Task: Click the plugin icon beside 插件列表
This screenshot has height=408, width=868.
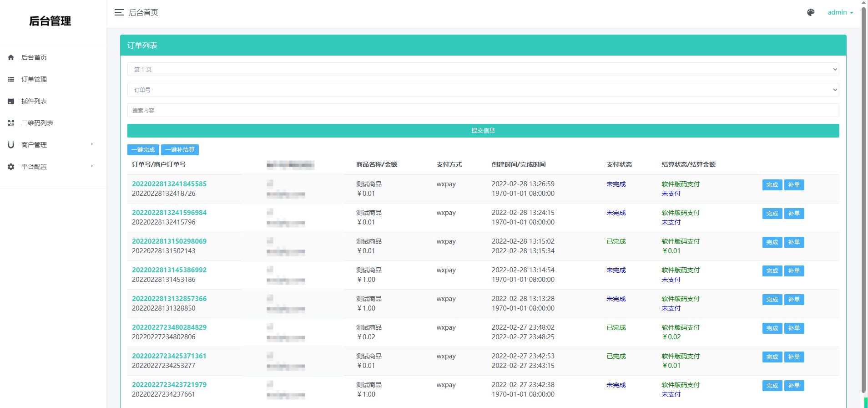Action: [11, 101]
